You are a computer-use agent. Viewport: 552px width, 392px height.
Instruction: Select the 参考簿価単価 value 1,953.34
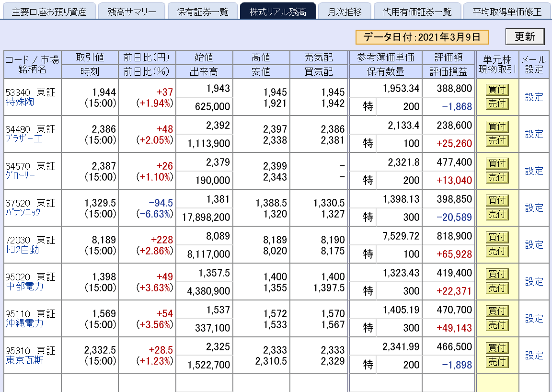[x=401, y=88]
